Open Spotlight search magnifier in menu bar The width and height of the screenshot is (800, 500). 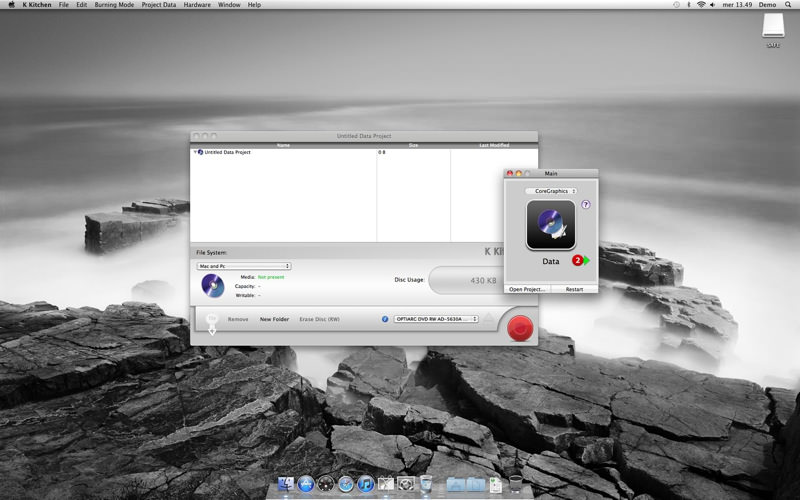(786, 5)
